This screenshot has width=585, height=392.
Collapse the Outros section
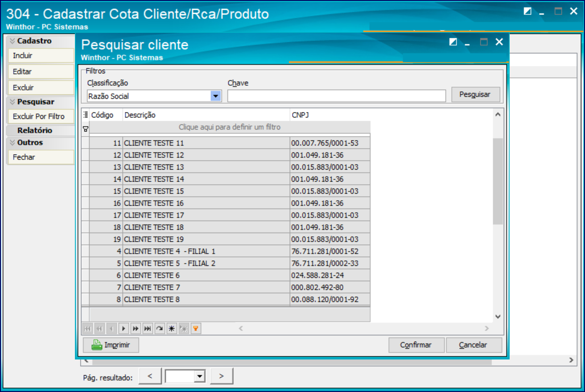tap(12, 143)
